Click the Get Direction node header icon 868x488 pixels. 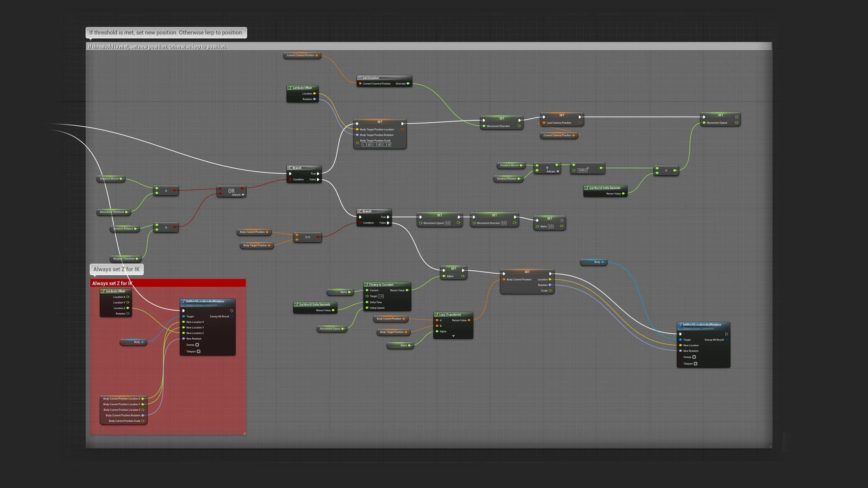[x=360, y=78]
